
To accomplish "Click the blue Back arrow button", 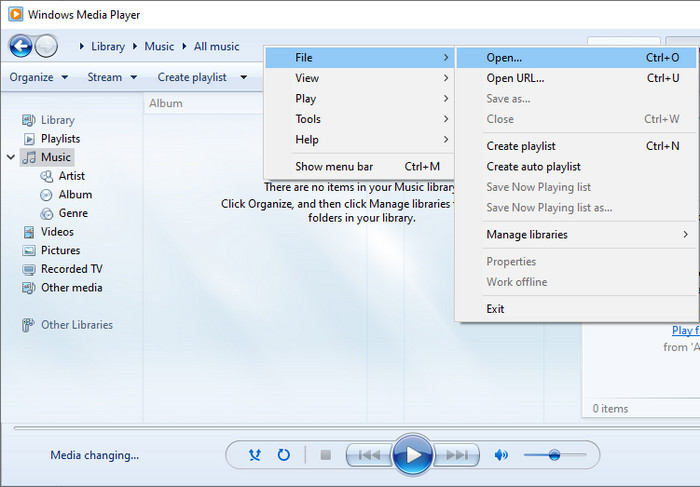I will click(21, 46).
